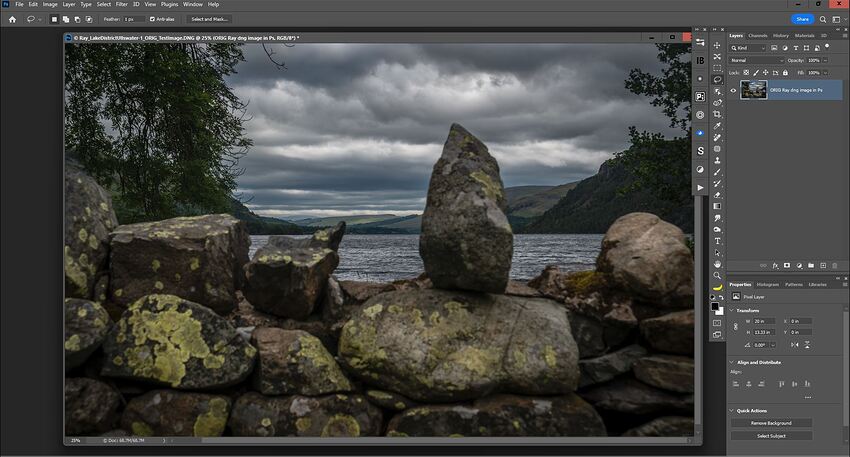Click the layer effects fx icon
The height and width of the screenshot is (457, 850).
click(x=775, y=266)
